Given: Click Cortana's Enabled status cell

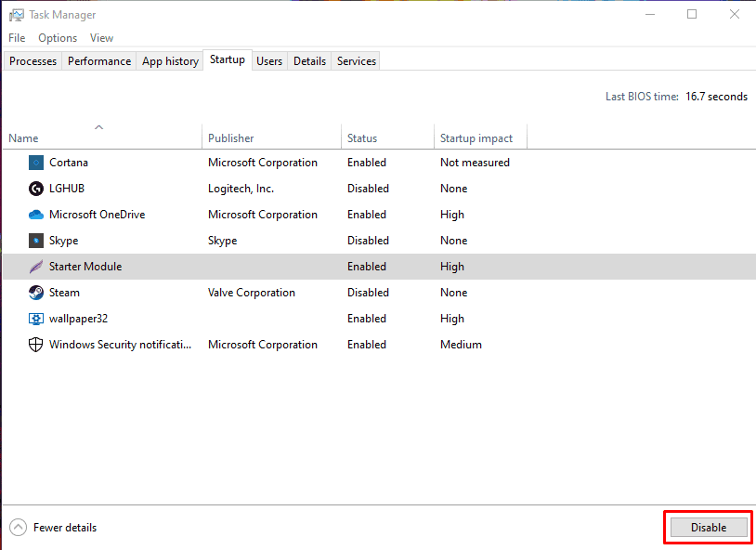Looking at the screenshot, I should pos(367,163).
